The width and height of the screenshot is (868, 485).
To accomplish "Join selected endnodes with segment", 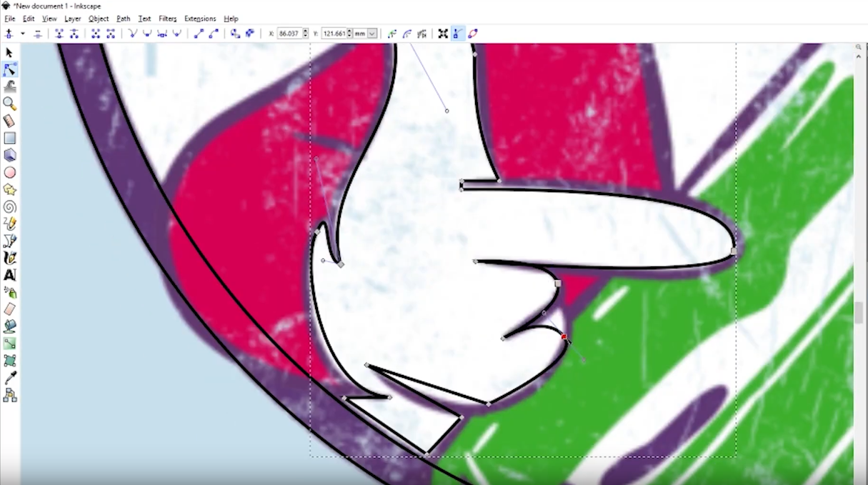I will click(96, 34).
